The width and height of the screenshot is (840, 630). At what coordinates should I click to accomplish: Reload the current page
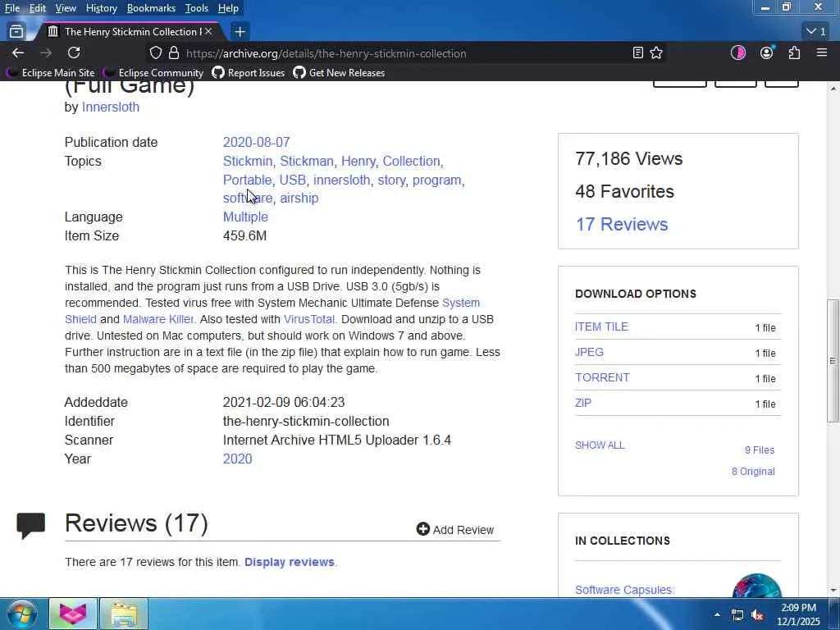pos(74,53)
